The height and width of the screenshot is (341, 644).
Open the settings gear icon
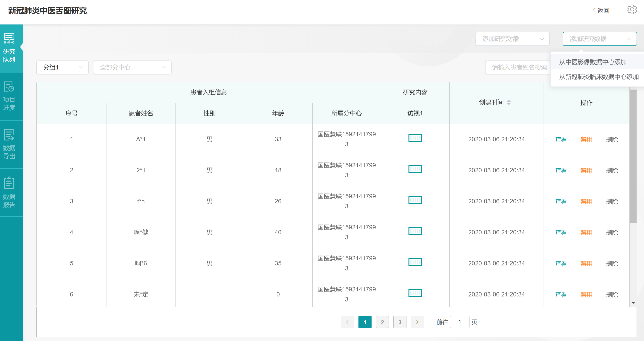(x=632, y=10)
